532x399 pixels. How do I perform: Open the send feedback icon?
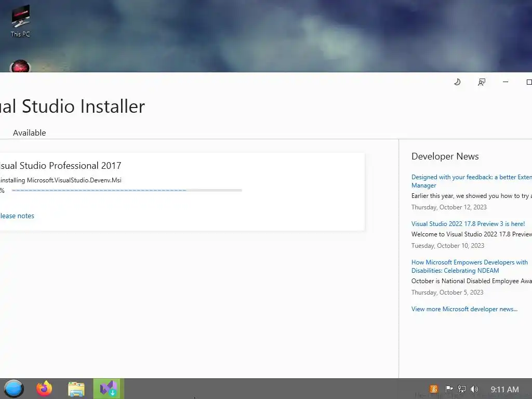[x=482, y=82]
